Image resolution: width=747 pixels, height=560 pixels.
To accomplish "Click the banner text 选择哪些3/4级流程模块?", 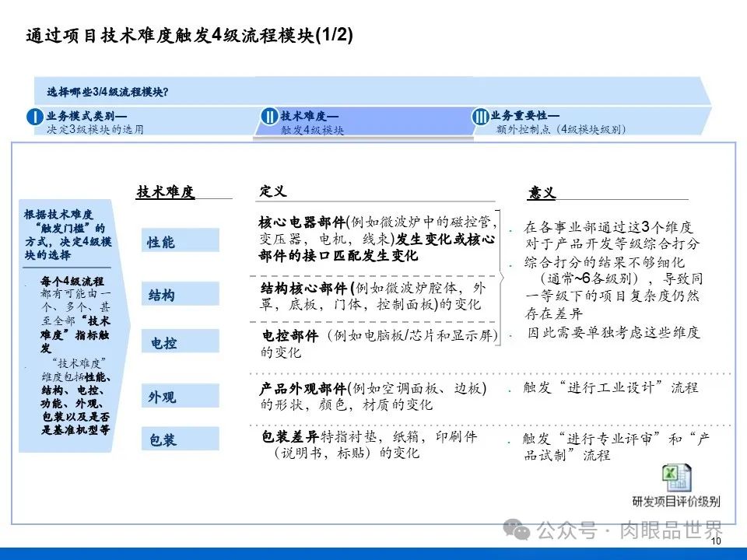I will point(107,92).
